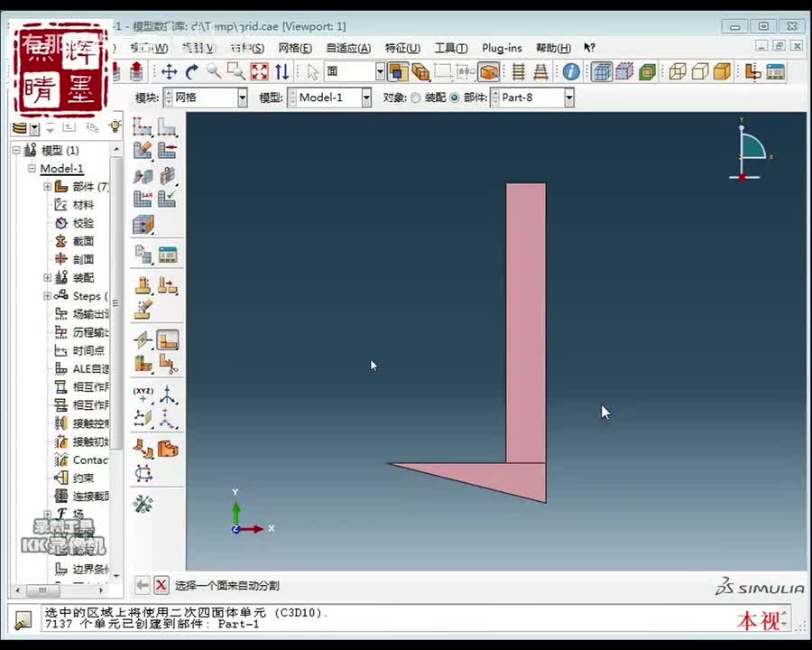812x650 pixels.
Task: Click the Create Datum Point XYZ tool
Action: [143, 395]
